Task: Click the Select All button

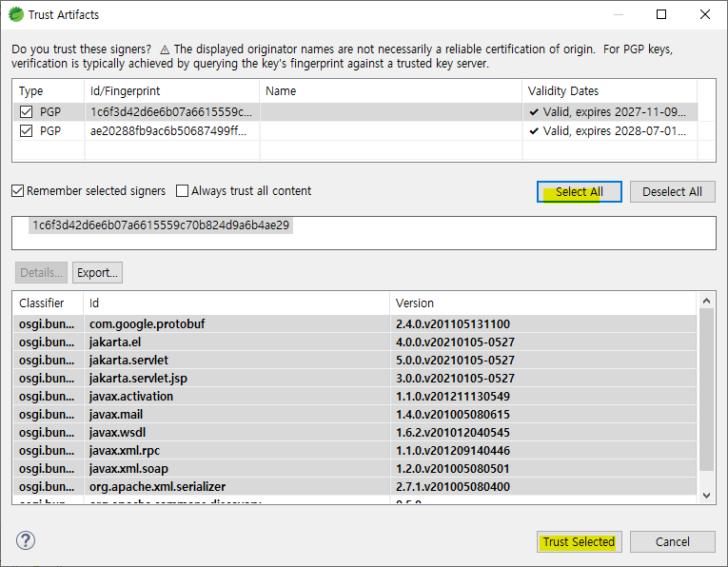Action: [x=580, y=191]
